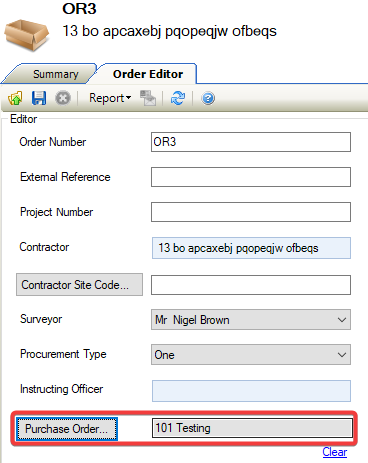This screenshot has width=368, height=463.
Task: Click the folder with green arrow icon
Action: pyautogui.click(x=15, y=98)
